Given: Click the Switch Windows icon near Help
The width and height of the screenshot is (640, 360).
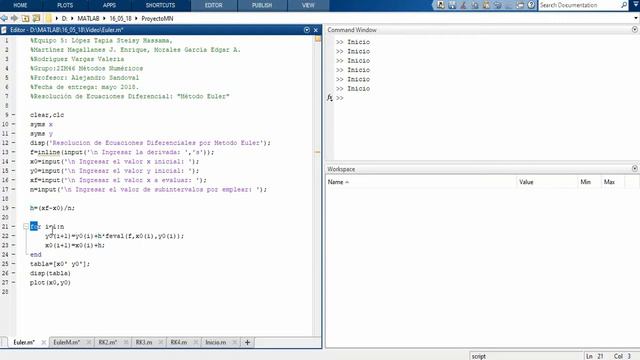Looking at the screenshot, I should click(x=520, y=5).
